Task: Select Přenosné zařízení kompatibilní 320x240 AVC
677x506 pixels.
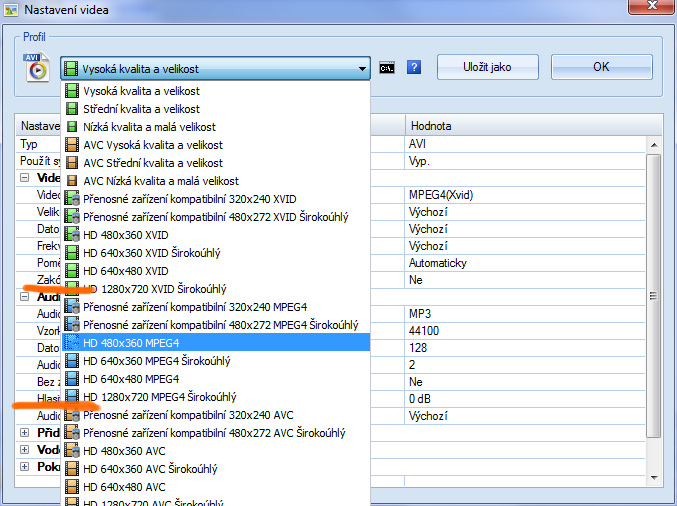Action: pos(216,415)
